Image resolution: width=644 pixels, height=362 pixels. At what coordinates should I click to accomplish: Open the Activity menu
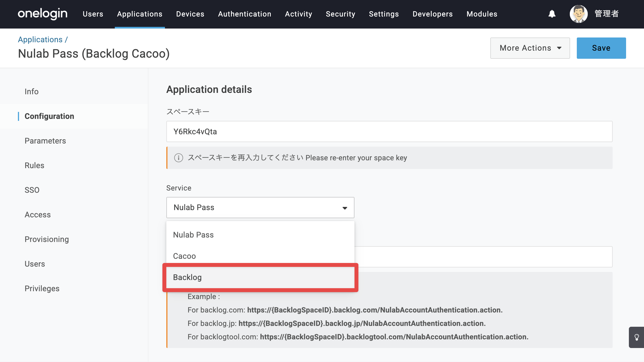[x=298, y=14]
